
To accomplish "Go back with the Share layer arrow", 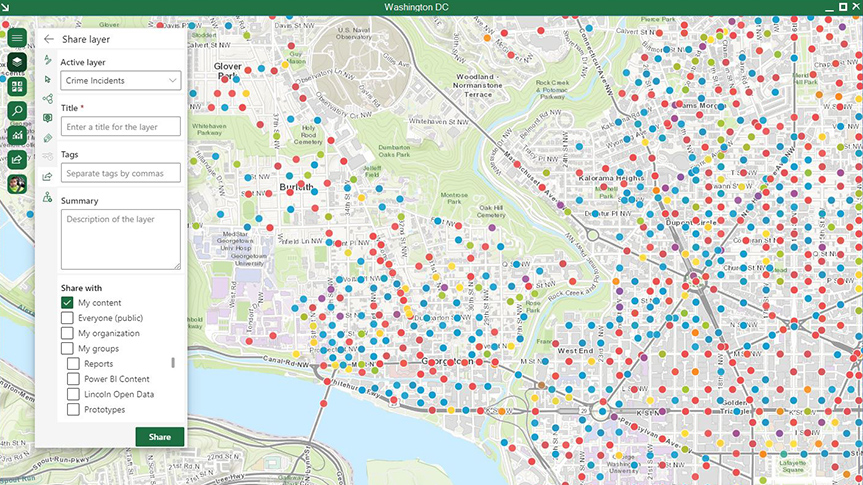I will (x=48, y=39).
